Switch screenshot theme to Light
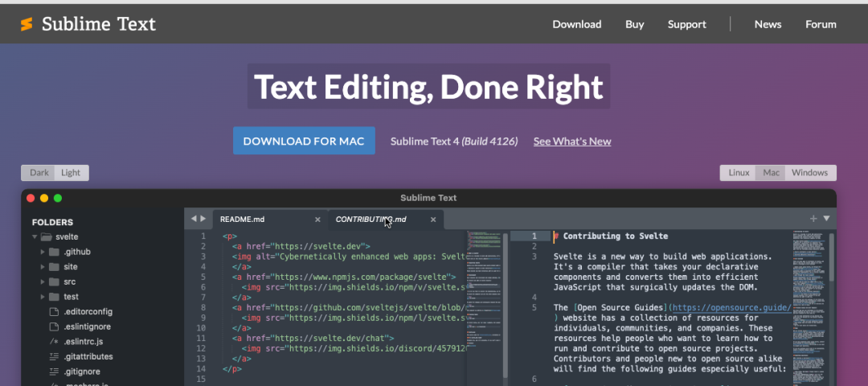Image resolution: width=868 pixels, height=386 pixels. (x=71, y=173)
